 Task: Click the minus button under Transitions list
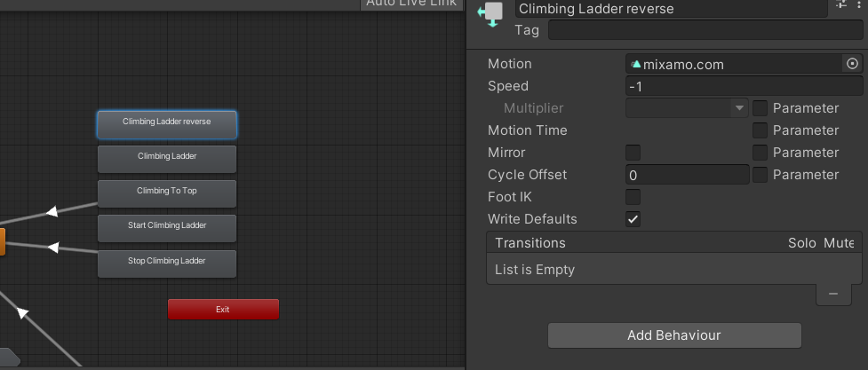(832, 293)
